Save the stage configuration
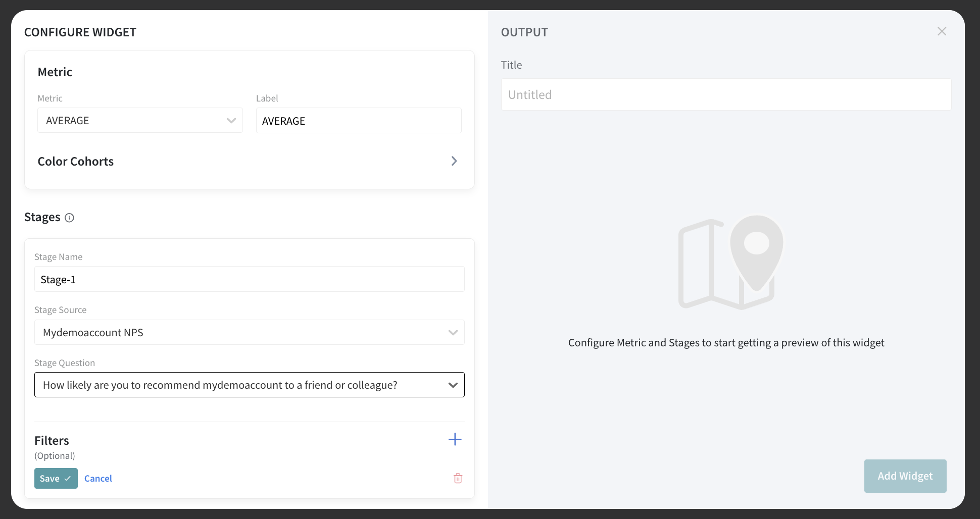The image size is (980, 519). [x=56, y=478]
